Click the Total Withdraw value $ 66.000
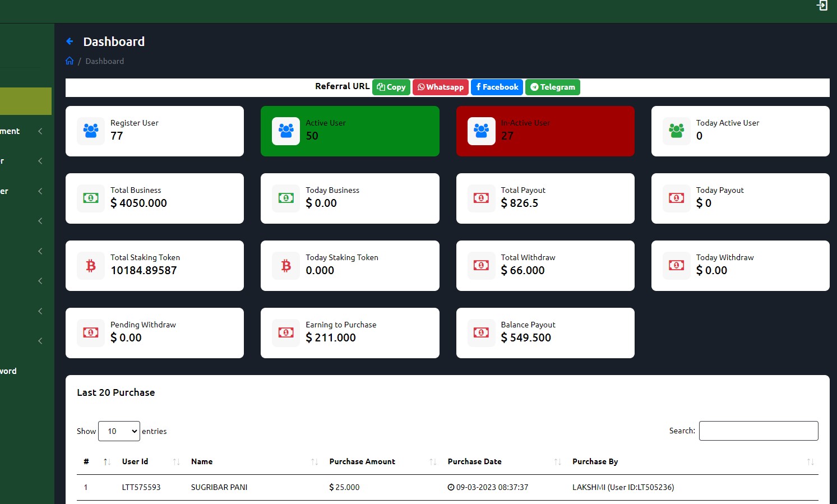 click(522, 270)
